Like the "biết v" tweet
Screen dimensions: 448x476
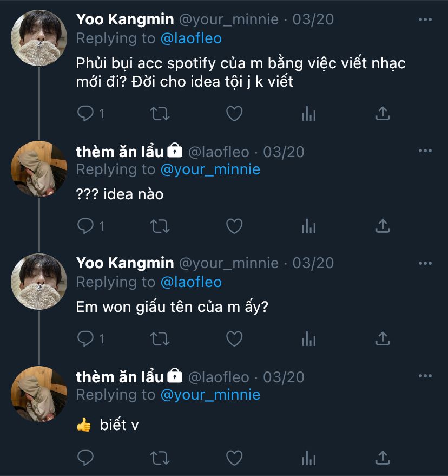234,458
